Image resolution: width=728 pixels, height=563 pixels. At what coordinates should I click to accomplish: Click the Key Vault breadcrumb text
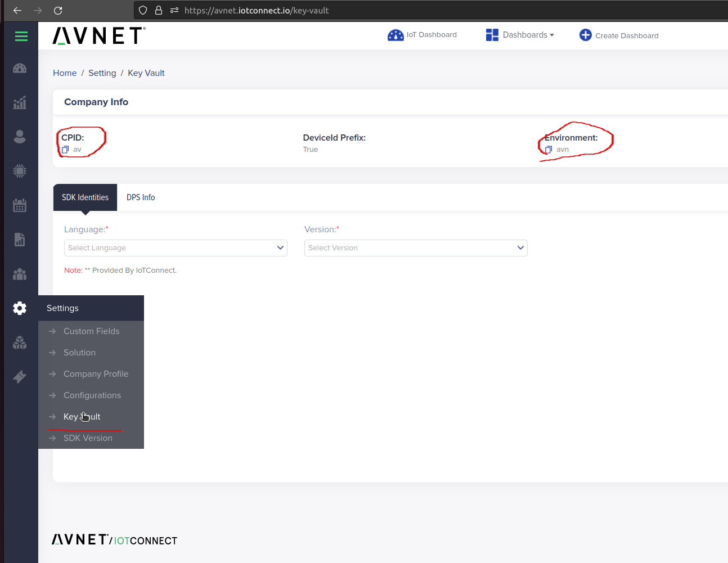(x=146, y=73)
